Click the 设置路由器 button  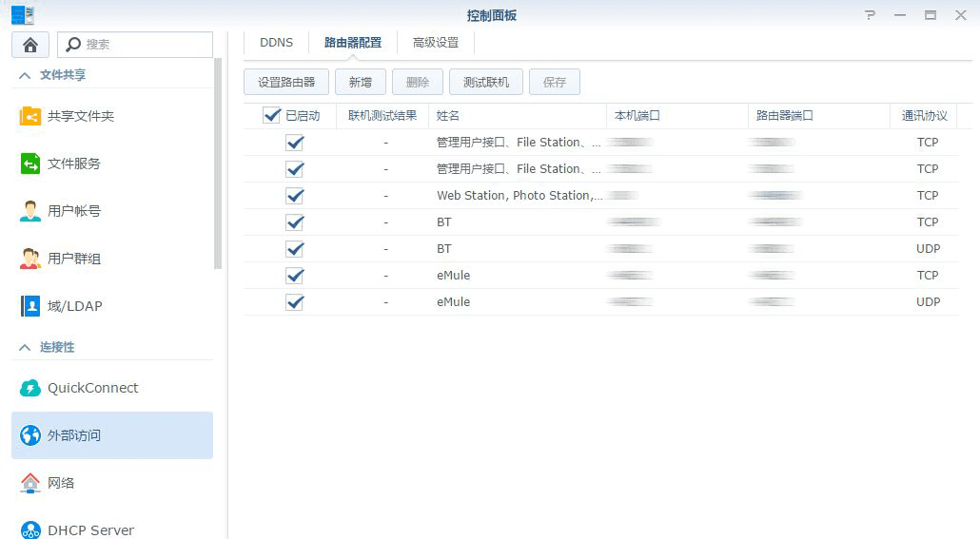coord(286,83)
